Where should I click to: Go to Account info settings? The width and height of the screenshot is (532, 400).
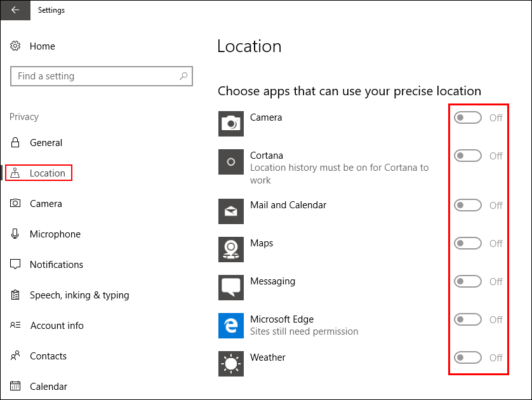pos(57,325)
